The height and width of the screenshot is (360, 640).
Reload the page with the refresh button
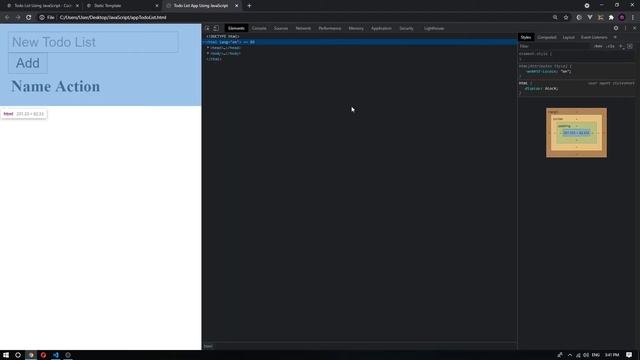click(x=29, y=18)
